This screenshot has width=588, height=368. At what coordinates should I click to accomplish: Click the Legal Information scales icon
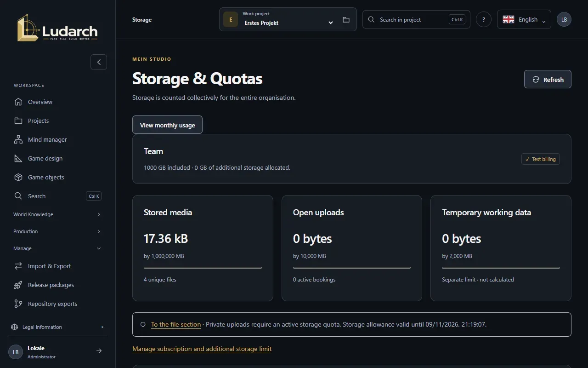coord(14,327)
